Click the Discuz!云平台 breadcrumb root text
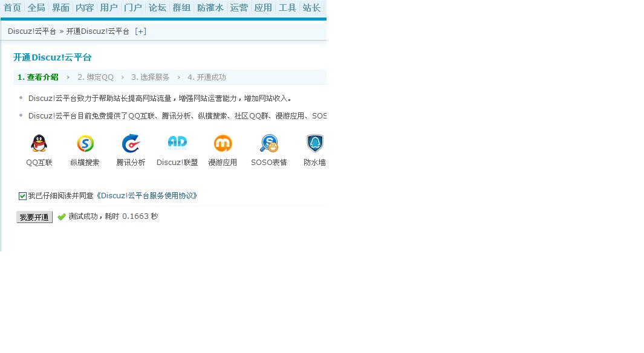 tap(31, 31)
